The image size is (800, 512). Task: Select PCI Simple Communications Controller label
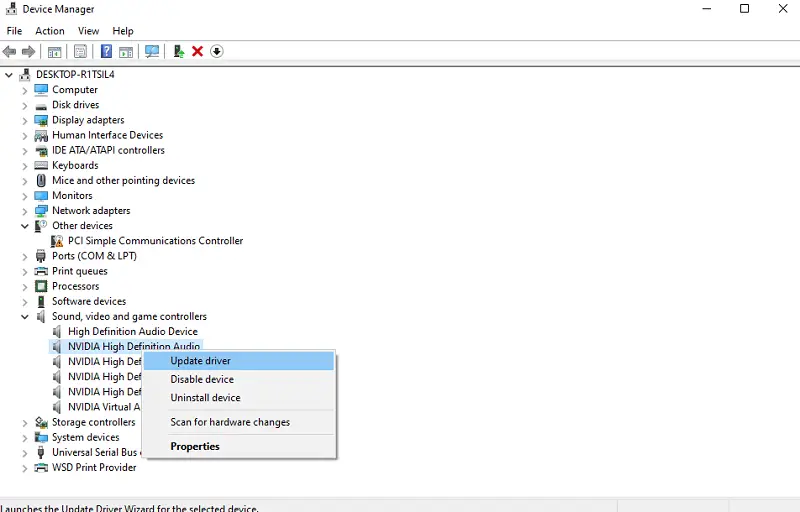click(155, 241)
